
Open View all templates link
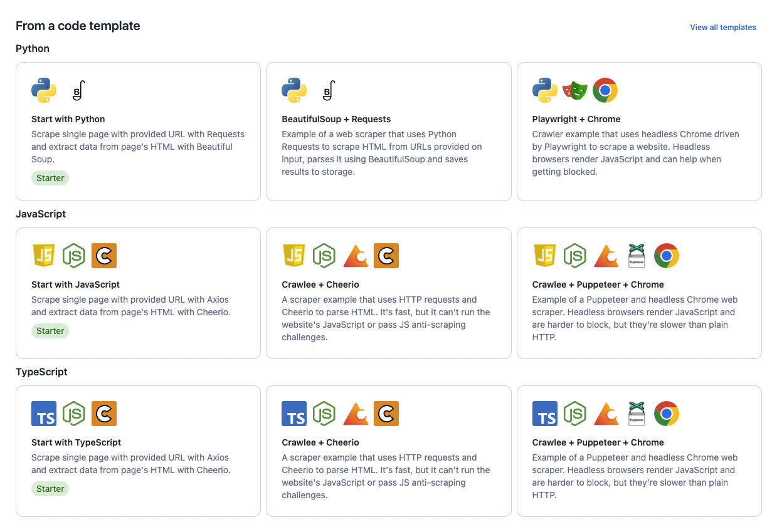722,28
